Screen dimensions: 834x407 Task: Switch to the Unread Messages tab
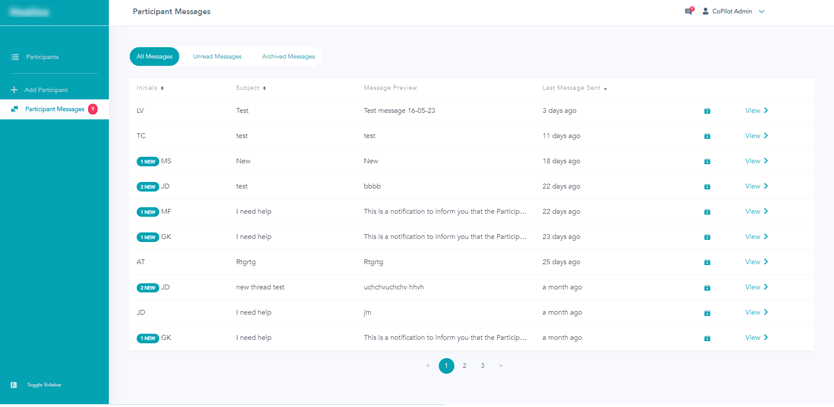coord(217,57)
